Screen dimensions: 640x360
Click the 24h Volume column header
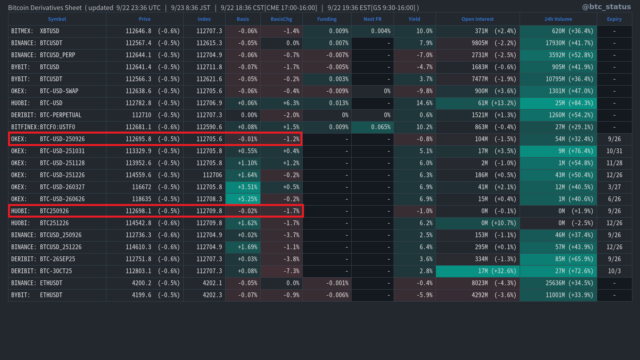[x=558, y=19]
